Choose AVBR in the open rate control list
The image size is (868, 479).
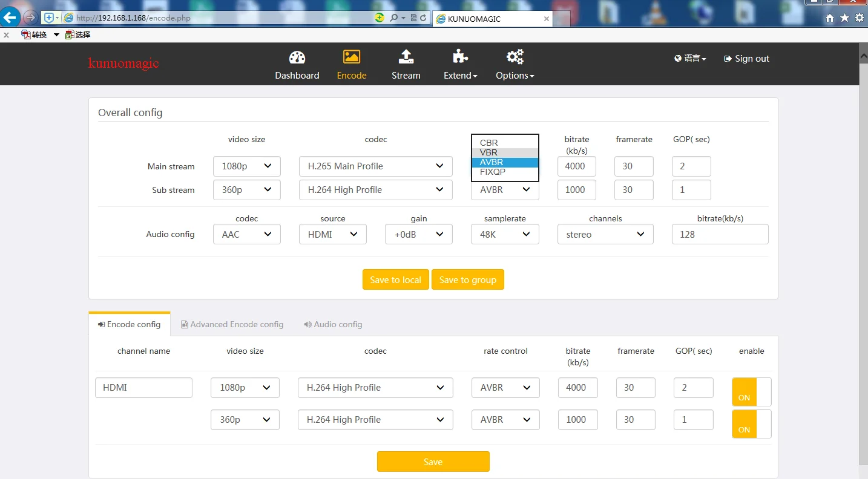[x=505, y=162]
